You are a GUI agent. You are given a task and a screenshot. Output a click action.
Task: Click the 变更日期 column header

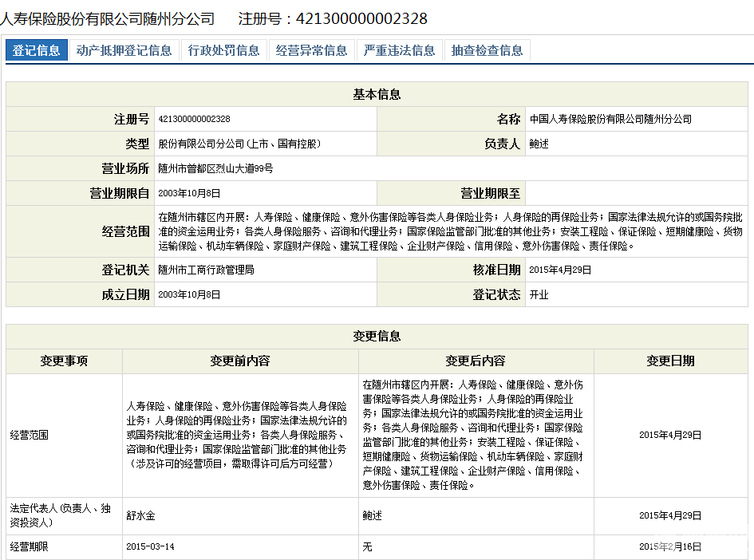point(670,361)
